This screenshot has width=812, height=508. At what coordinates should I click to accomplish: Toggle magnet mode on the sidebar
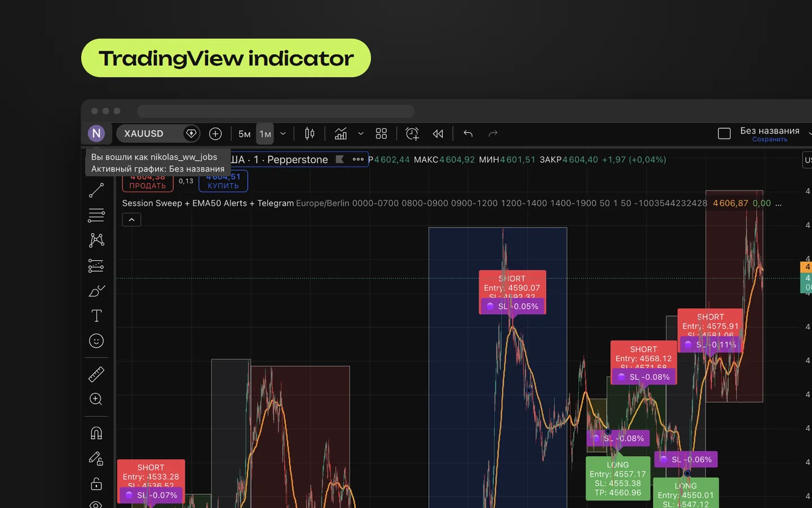[x=96, y=433]
